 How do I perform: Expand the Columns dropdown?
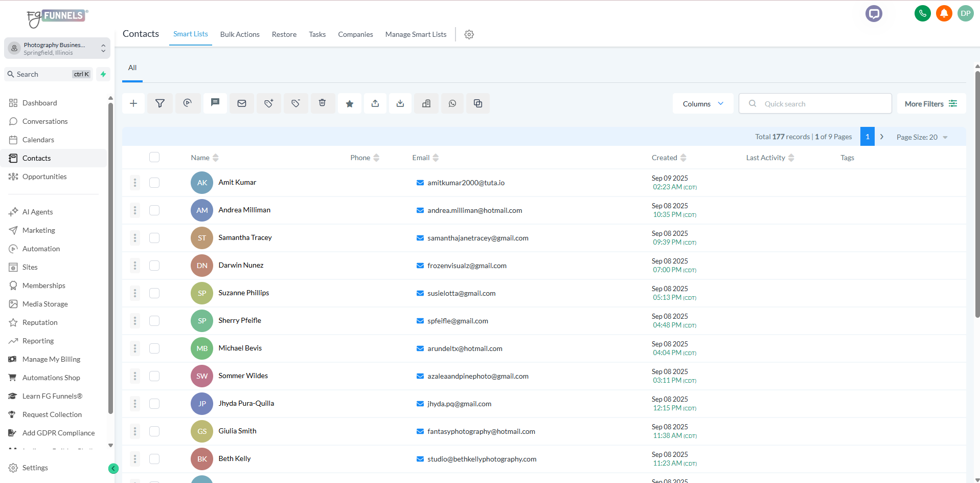tap(703, 103)
